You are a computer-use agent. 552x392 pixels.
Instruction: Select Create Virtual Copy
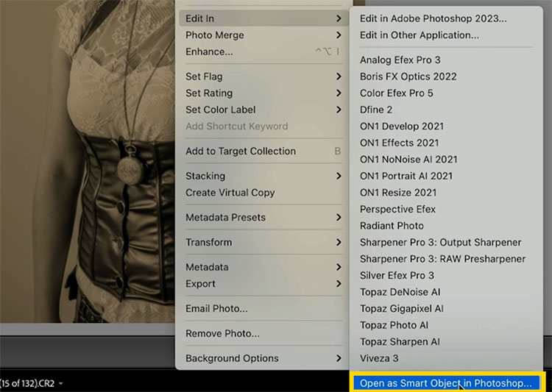[263, 193]
